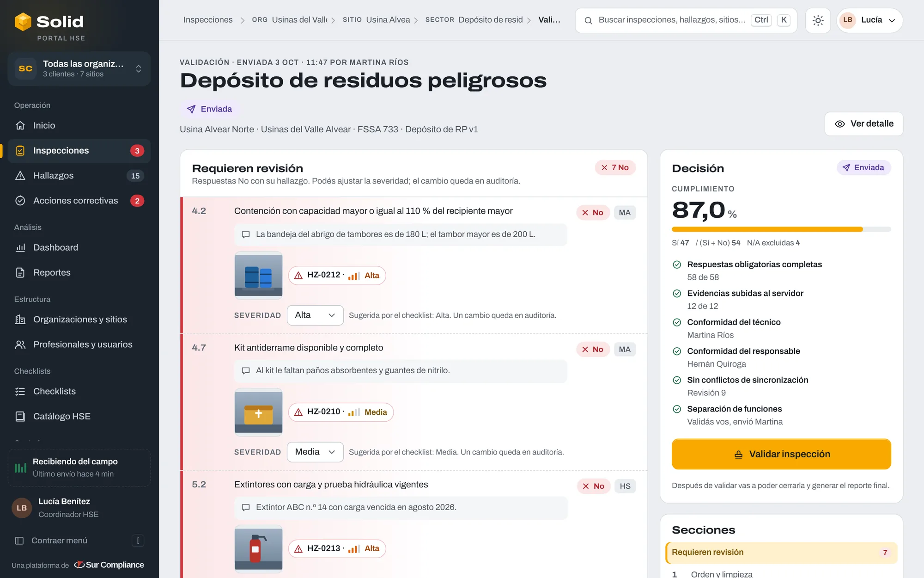Click Validar inspección button
This screenshot has width=924, height=578.
click(x=781, y=454)
